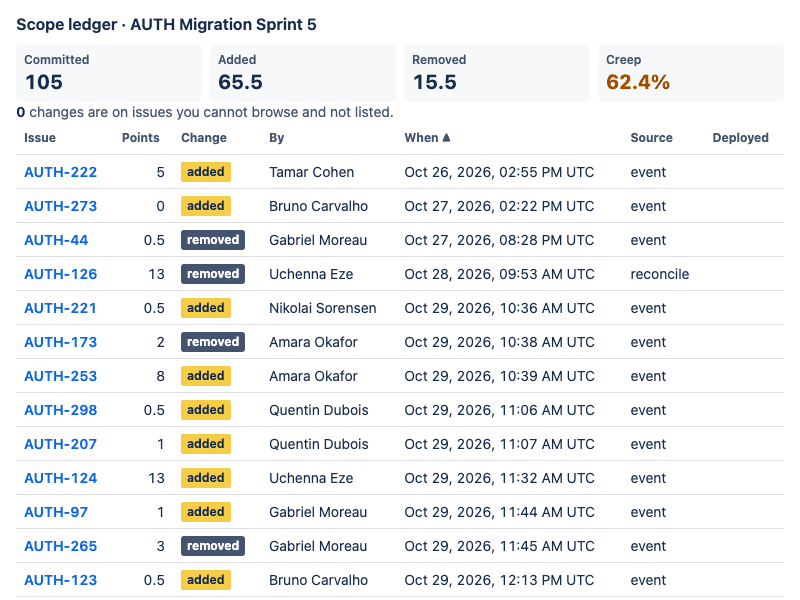Select Bruno Carvalho in the AUTH-273 row
Image resolution: width=800 pixels, height=600 pixels.
pos(318,206)
